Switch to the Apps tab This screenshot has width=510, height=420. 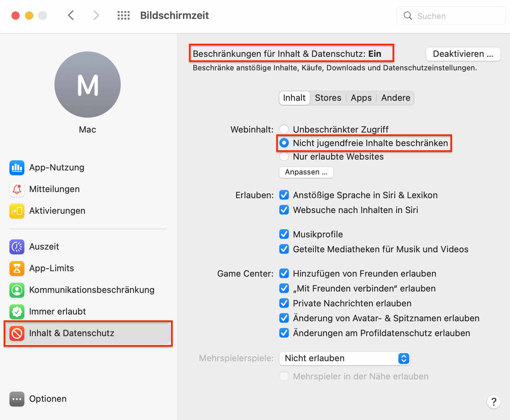(x=361, y=98)
